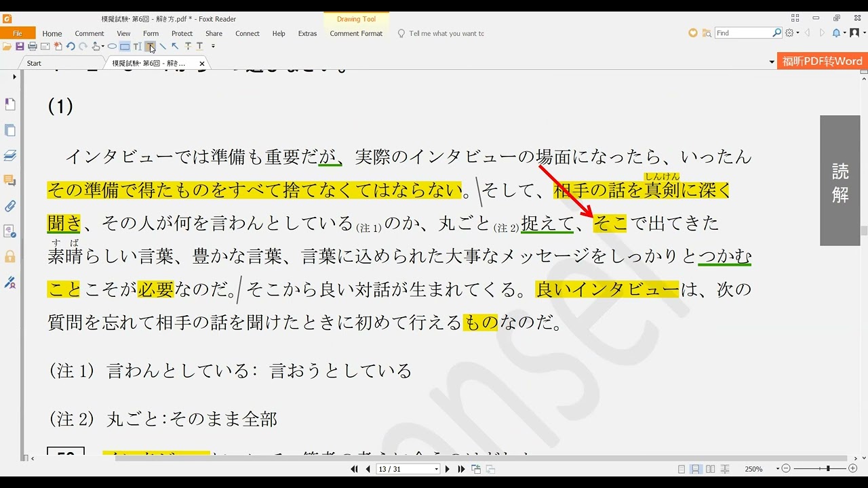Choose the Line drawing tool
This screenshot has width=868, height=488.
point(163,47)
